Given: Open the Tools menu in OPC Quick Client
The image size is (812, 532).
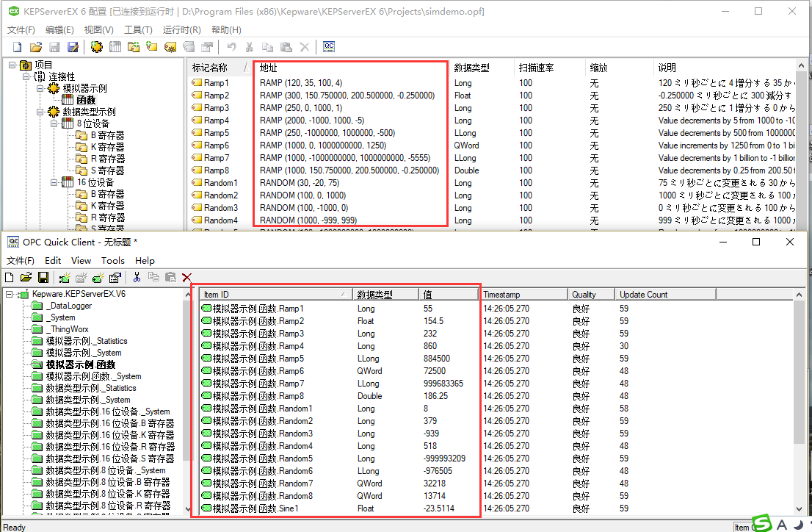Looking at the screenshot, I should [113, 260].
